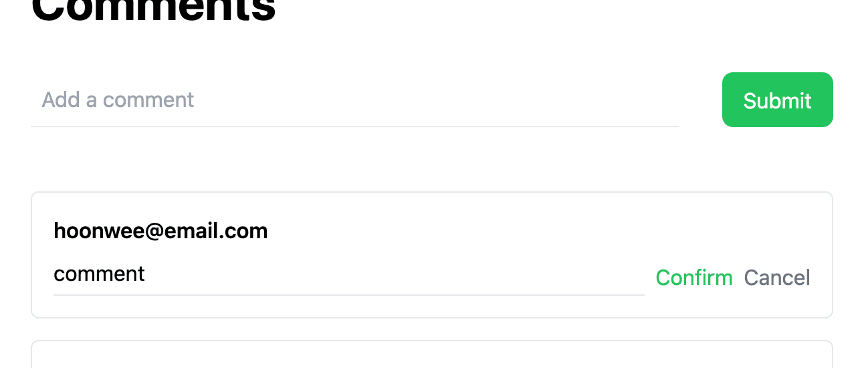Click inside the comment edit text field
The image size is (868, 368).
[x=349, y=274]
